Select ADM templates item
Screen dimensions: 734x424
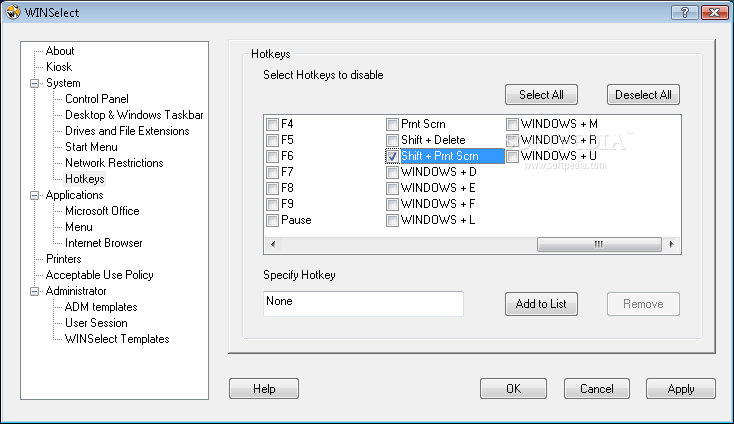pos(101,307)
